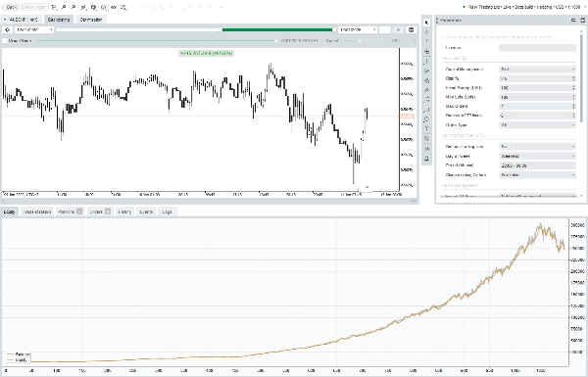Screen dimensions: 588x377
Task: Adjust the Max Orders stepper arrows
Action: [573, 106]
